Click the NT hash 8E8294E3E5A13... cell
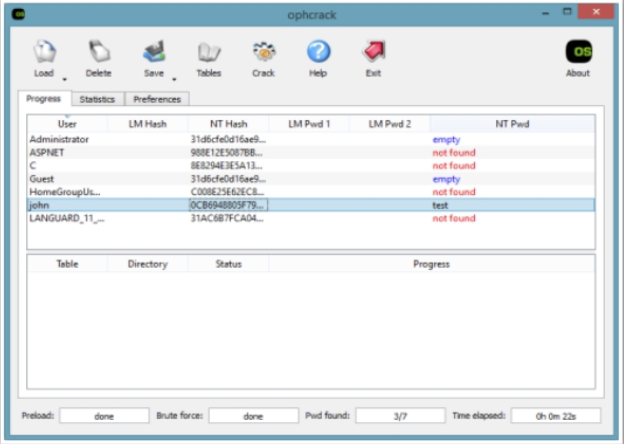This screenshot has width=624, height=444. (228, 166)
